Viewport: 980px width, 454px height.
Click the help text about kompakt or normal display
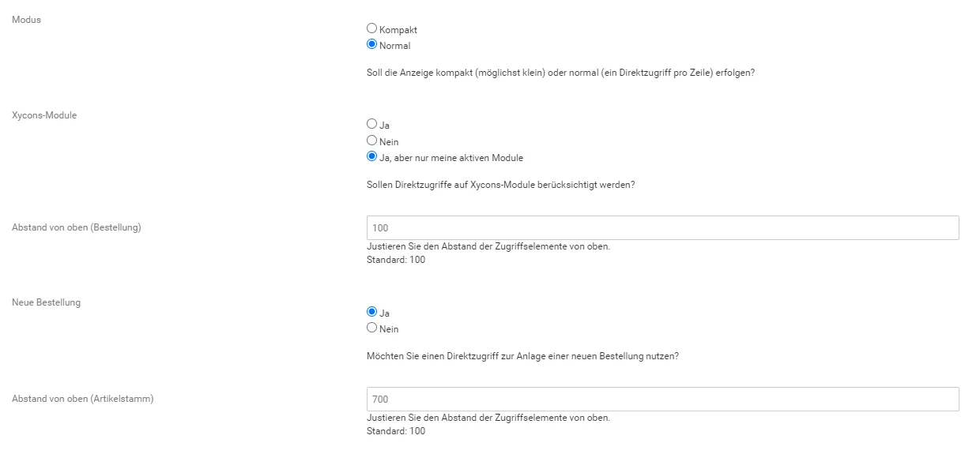click(x=562, y=73)
